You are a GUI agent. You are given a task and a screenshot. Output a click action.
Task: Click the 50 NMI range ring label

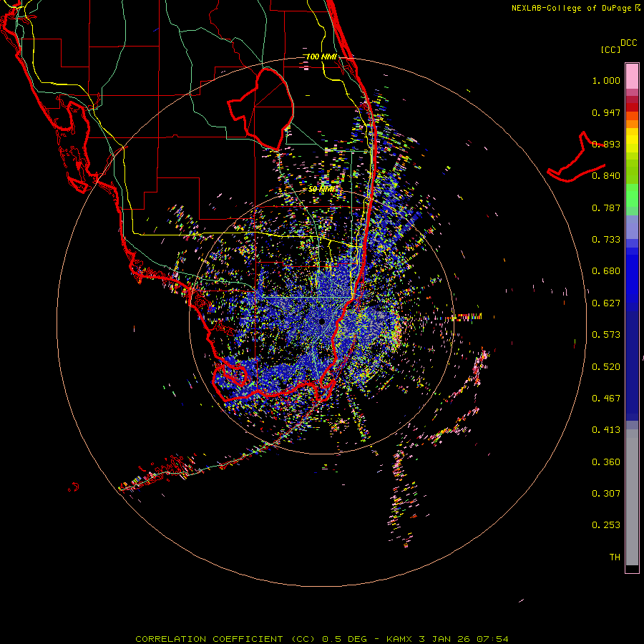[x=321, y=190]
